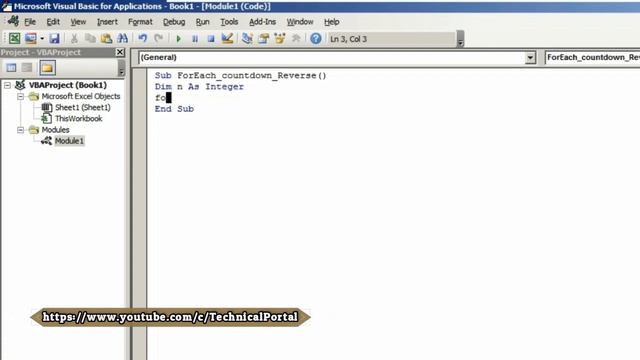The width and height of the screenshot is (640, 360).
Task: Open the Add-Ins menu
Action: pyautogui.click(x=262, y=22)
